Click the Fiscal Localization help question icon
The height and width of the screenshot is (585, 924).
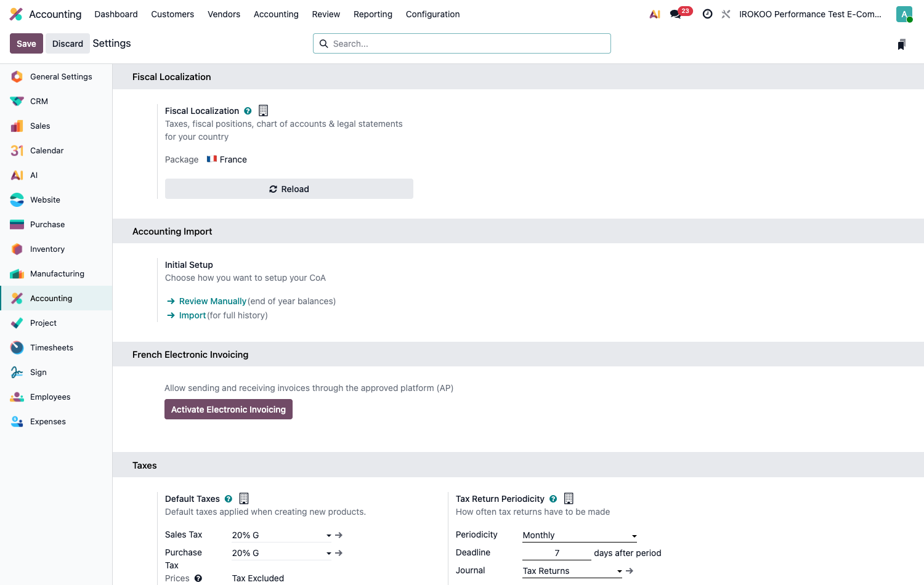click(248, 111)
